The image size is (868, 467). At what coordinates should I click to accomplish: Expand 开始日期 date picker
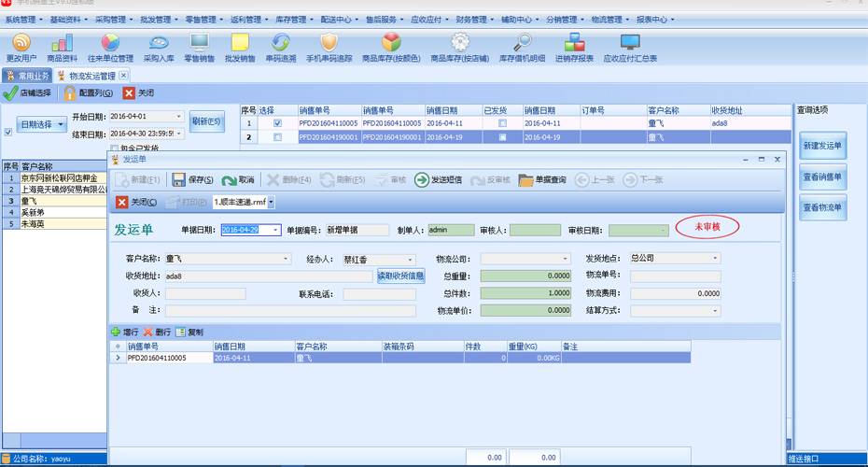(x=178, y=117)
